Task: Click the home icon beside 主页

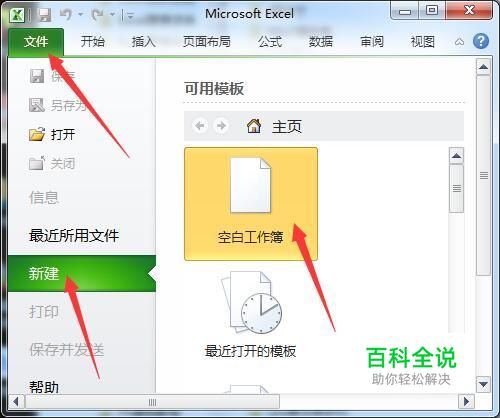Action: pos(254,126)
